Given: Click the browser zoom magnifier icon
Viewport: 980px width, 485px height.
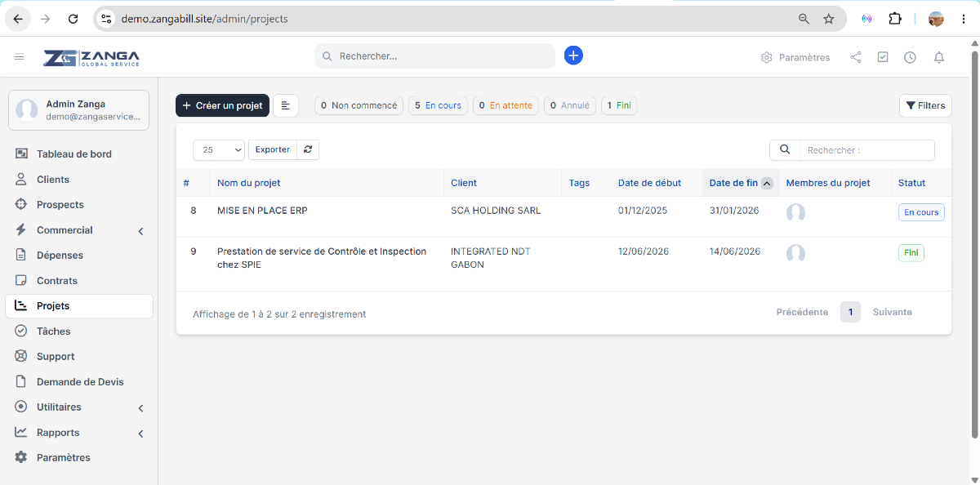Looking at the screenshot, I should point(804,18).
